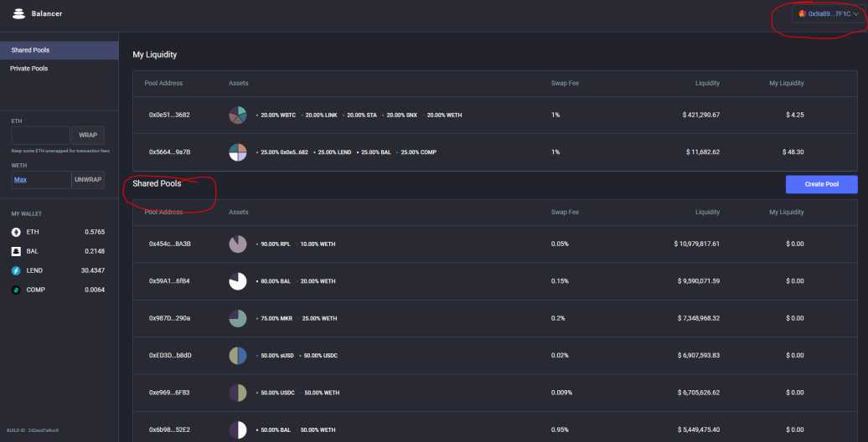Open pool address 0x59A1...6fB4
Screen dimensions: 868x442
[169, 281]
